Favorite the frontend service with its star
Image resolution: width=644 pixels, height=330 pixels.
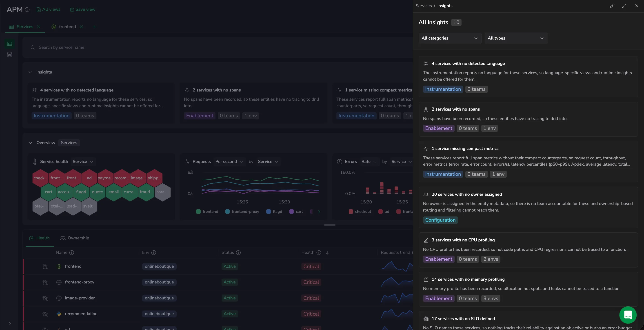click(x=45, y=266)
